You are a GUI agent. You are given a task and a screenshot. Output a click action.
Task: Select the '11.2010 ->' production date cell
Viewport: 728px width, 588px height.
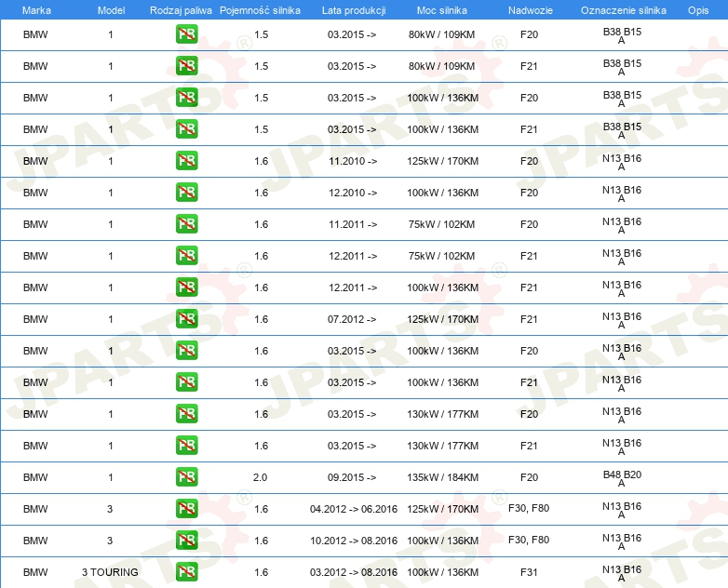[353, 161]
